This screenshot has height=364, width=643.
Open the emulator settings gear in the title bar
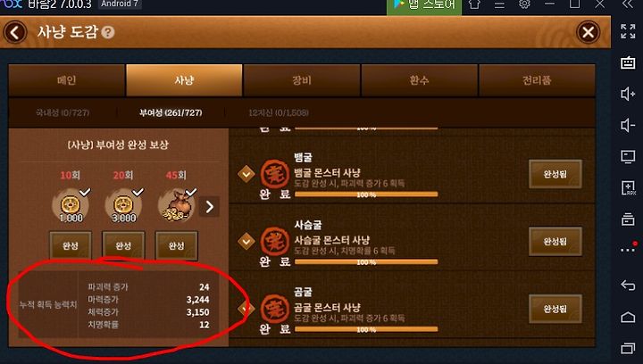(524, 4)
